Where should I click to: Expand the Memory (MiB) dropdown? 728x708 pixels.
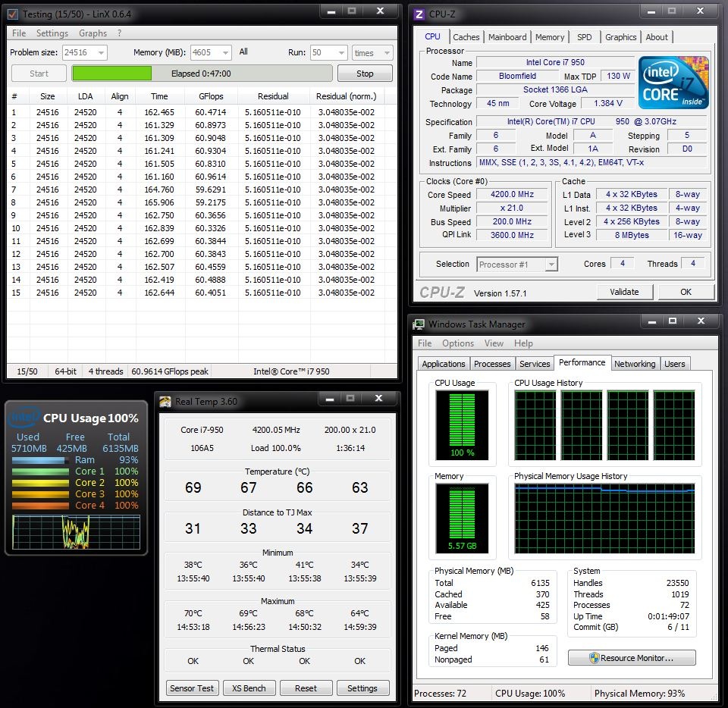click(224, 52)
